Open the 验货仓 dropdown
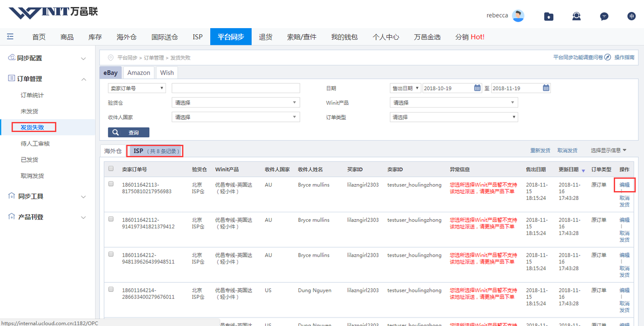Image resolution: width=644 pixels, height=326 pixels. pyautogui.click(x=235, y=103)
